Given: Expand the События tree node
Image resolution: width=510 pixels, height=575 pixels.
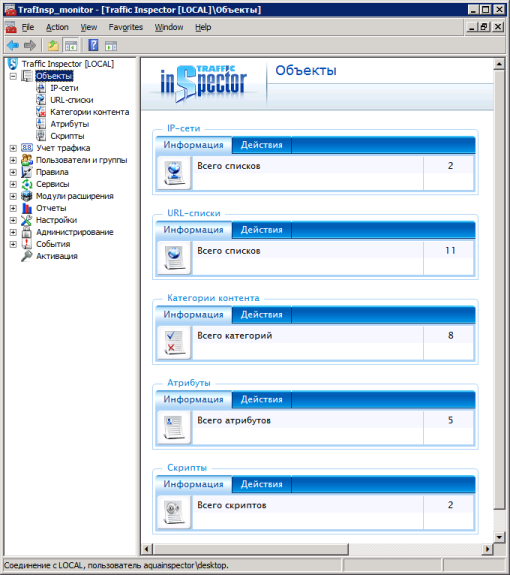Looking at the screenshot, I should [13, 244].
